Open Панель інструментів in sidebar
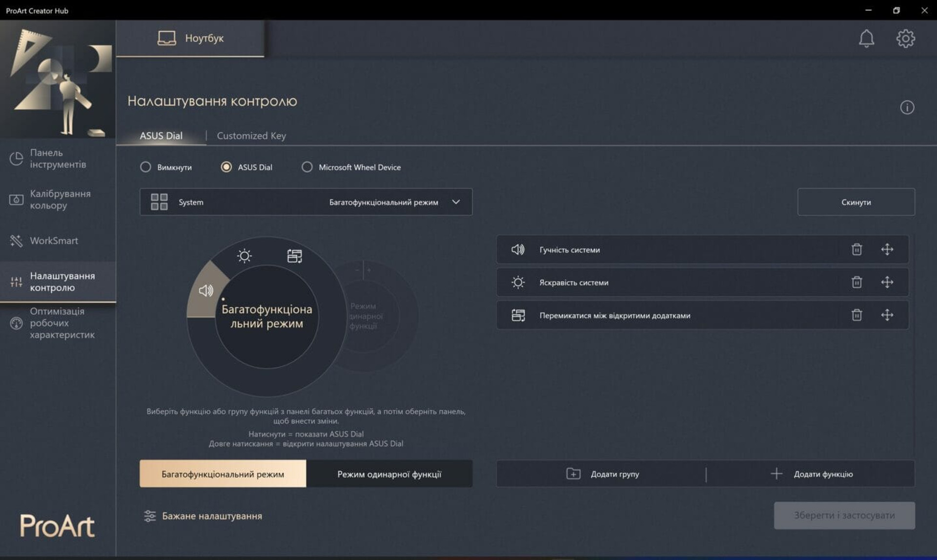 point(58,159)
